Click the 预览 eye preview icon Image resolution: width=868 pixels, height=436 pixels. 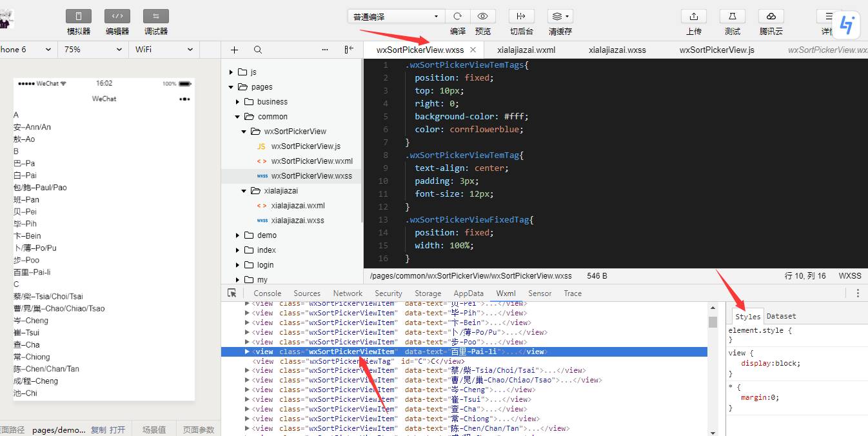tap(483, 16)
